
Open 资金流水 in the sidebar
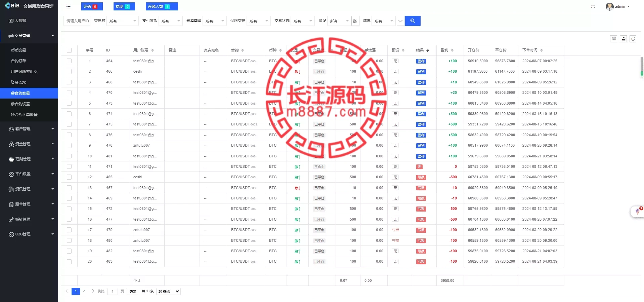pyautogui.click(x=29, y=82)
